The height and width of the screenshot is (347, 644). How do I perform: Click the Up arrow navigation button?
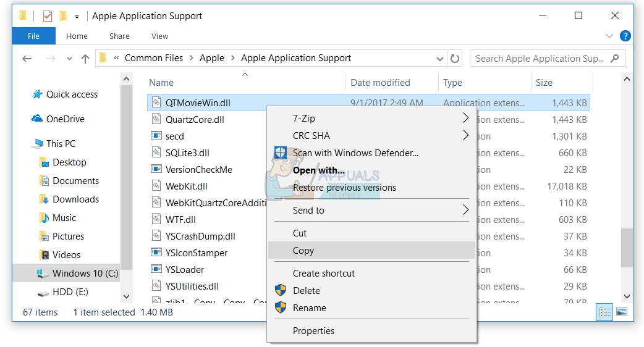point(85,59)
